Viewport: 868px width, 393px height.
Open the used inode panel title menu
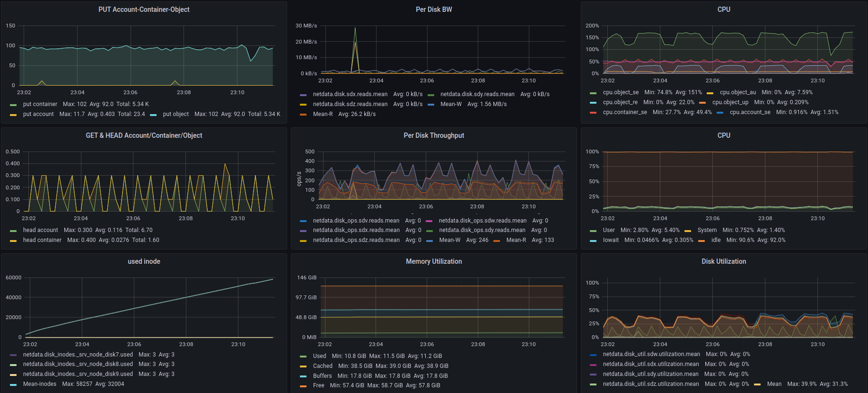point(144,261)
